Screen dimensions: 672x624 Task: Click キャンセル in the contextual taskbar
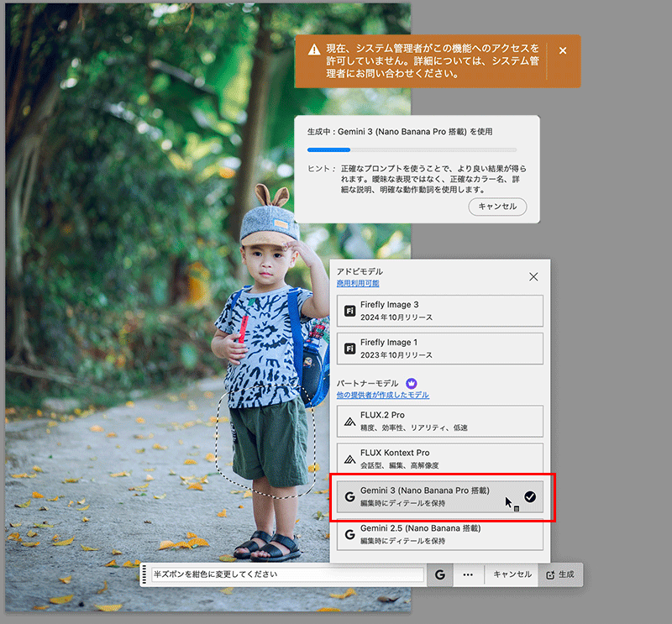pyautogui.click(x=512, y=575)
